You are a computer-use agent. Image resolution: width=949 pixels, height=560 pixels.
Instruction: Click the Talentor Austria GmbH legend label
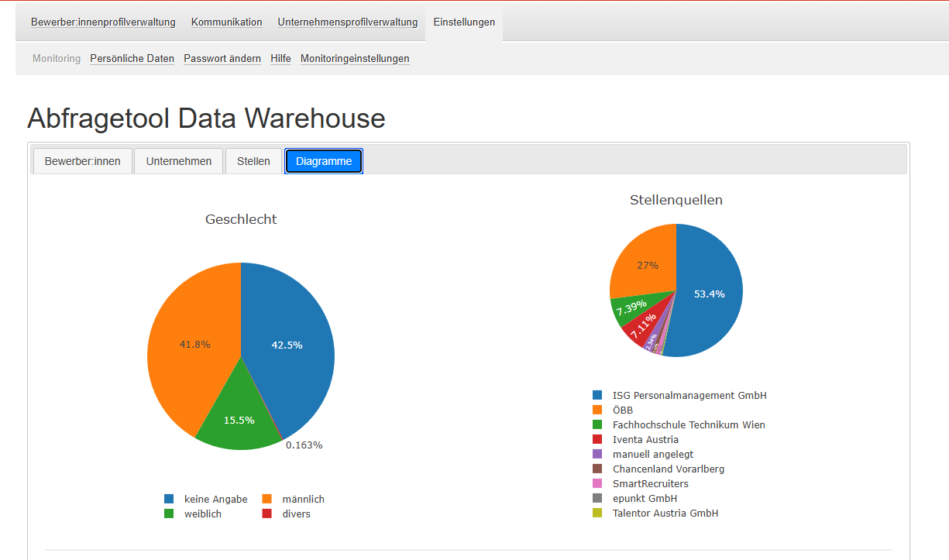tap(665, 513)
